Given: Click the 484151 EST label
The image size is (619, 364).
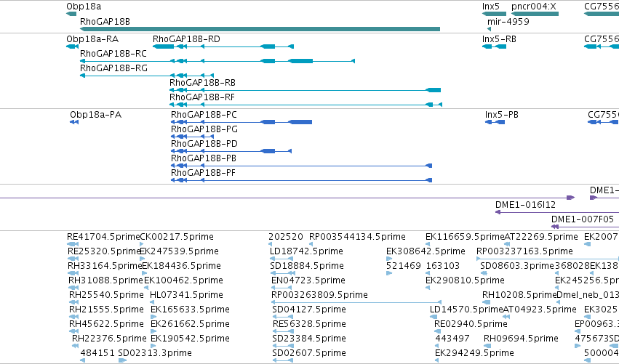Looking at the screenshot, I should (x=97, y=354).
